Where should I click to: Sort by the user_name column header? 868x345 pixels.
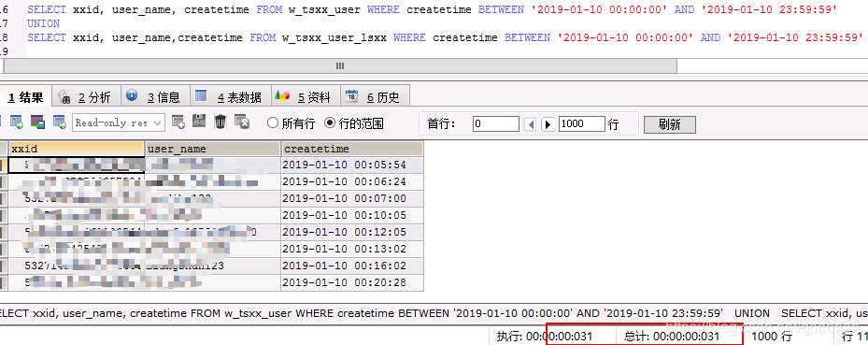click(x=213, y=149)
